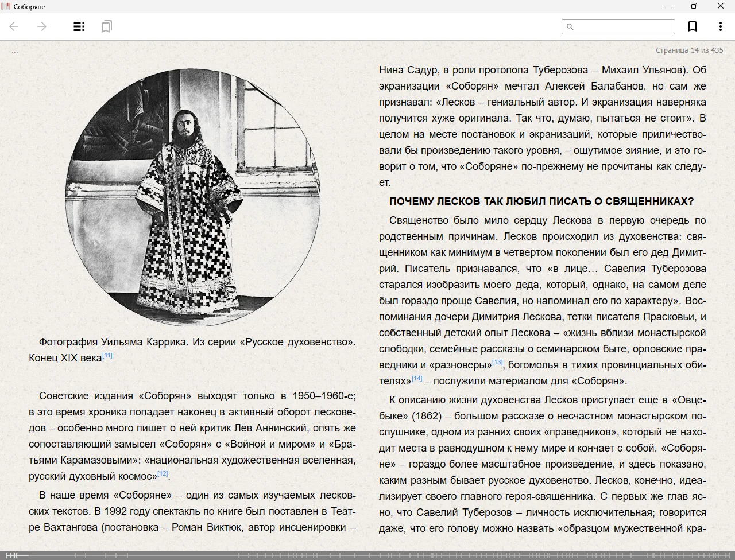Open the bookmarks list panel
Screen dimensions: 735x560
click(x=106, y=26)
